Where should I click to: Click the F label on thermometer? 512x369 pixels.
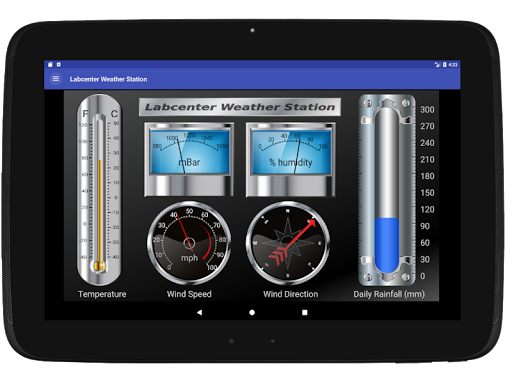pyautogui.click(x=85, y=114)
